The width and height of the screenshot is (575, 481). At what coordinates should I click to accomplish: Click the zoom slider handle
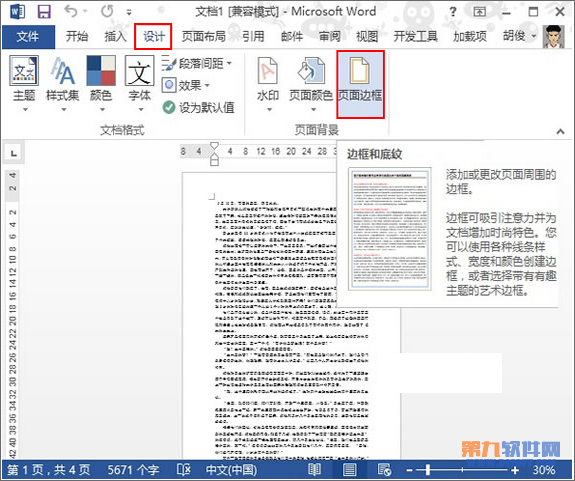click(428, 470)
